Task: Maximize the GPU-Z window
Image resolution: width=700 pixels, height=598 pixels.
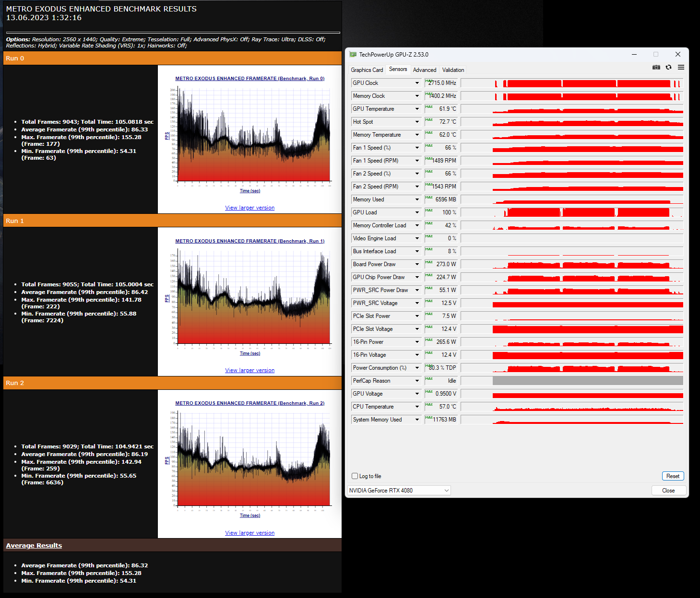Action: coord(656,55)
